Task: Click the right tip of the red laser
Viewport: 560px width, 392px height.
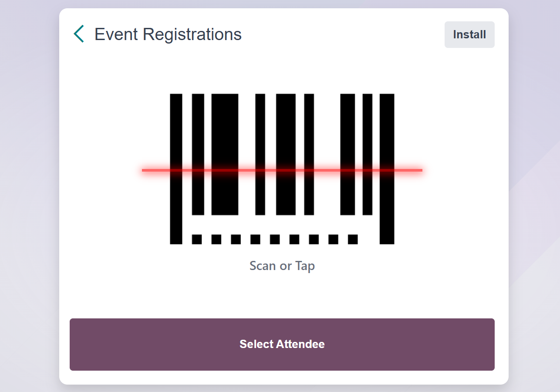Action: (420, 170)
